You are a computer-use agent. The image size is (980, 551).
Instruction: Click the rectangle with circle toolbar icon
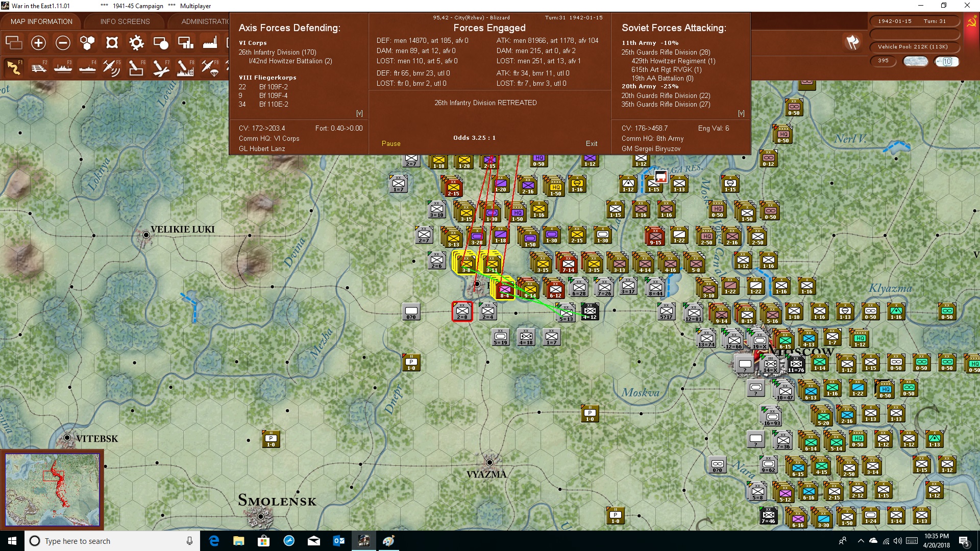pos(161,43)
